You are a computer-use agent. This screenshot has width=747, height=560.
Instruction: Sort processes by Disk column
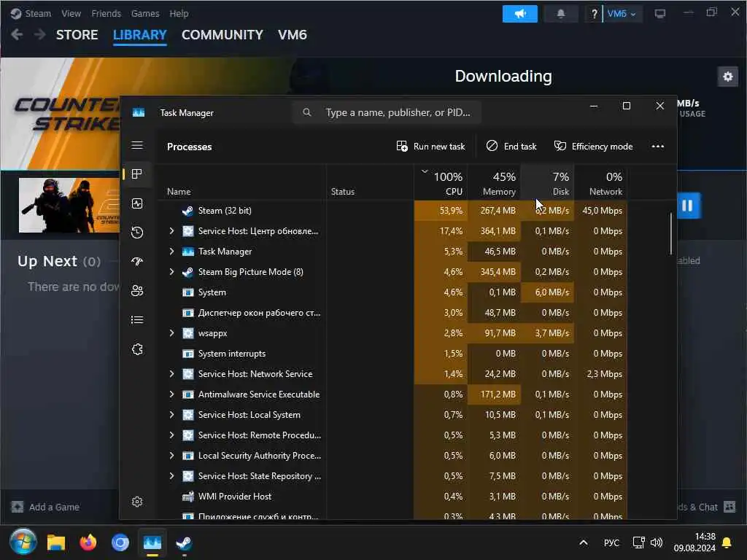pos(547,183)
